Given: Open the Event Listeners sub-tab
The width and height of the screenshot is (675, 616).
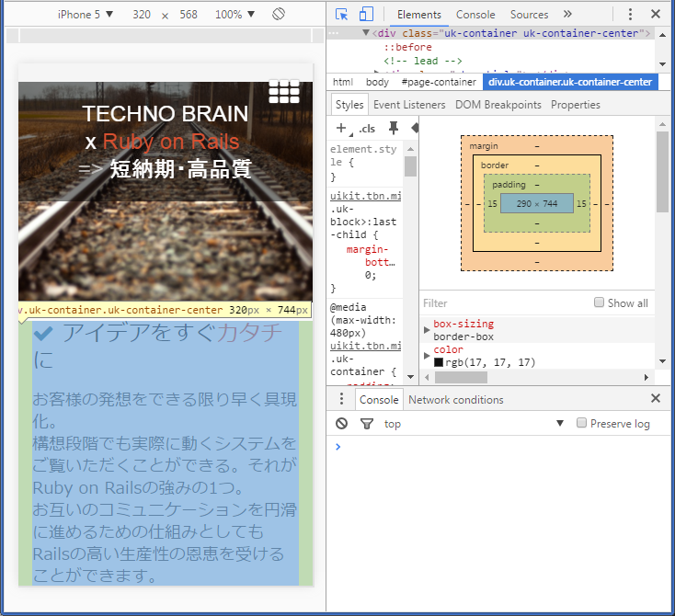Looking at the screenshot, I should 409,105.
